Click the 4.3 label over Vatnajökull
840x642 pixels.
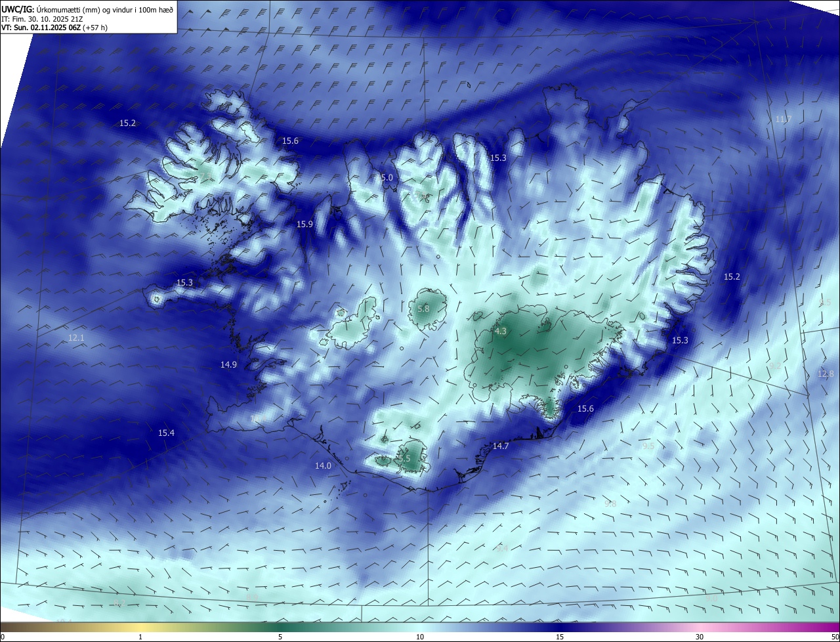coord(501,332)
